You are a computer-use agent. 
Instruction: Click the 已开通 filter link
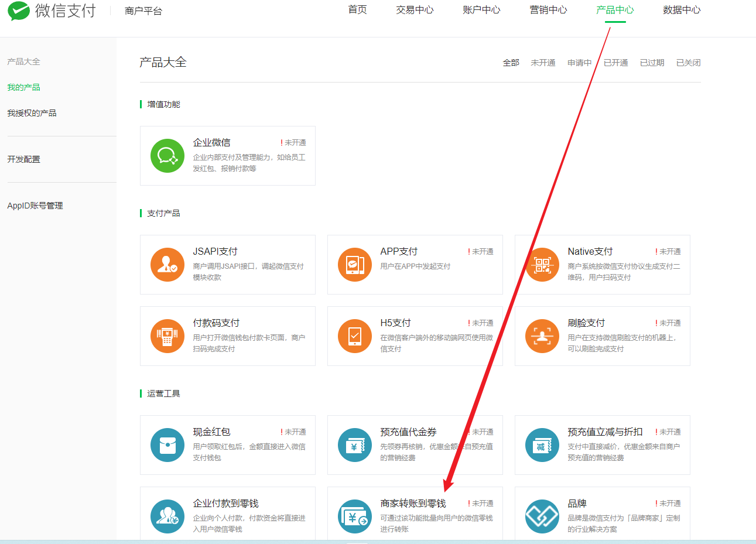tap(615, 62)
